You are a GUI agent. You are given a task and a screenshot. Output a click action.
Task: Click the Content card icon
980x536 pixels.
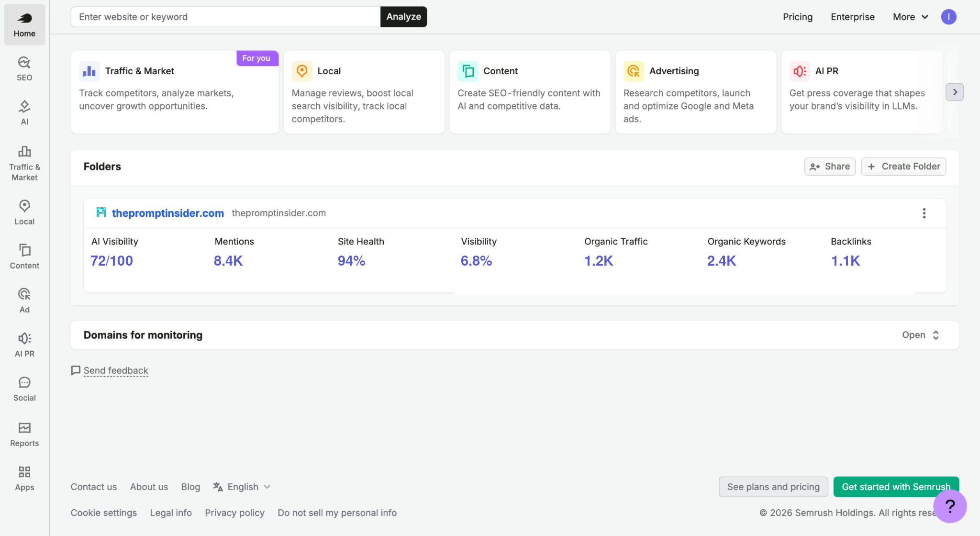tap(468, 71)
